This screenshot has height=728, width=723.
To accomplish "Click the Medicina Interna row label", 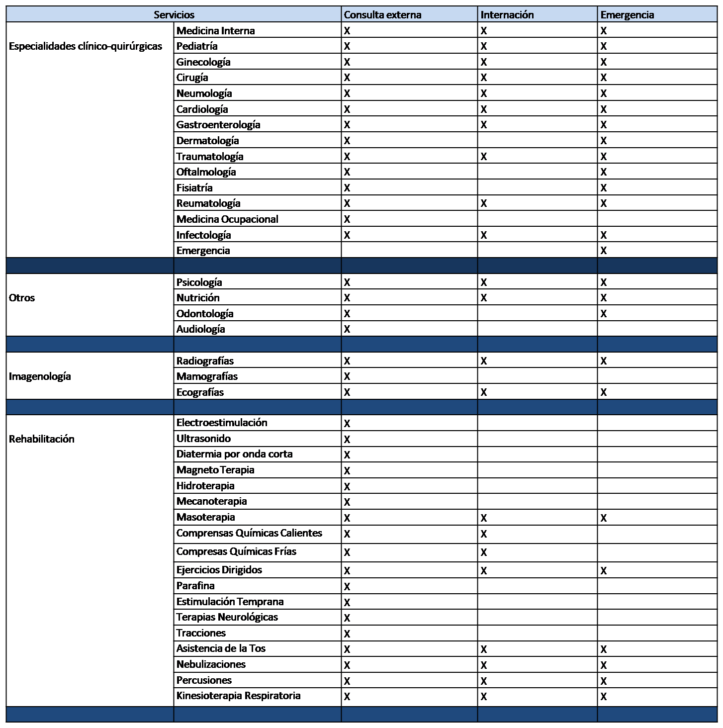I will [x=215, y=30].
